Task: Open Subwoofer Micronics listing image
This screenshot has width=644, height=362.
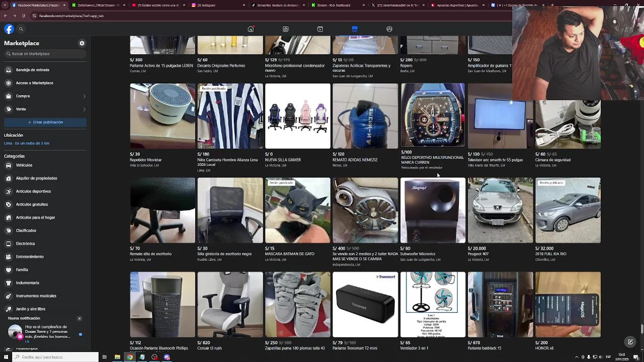Action: coord(433,210)
